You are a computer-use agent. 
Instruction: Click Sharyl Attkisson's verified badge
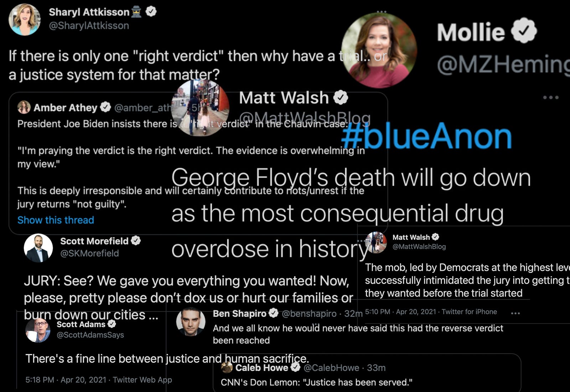coord(151,12)
